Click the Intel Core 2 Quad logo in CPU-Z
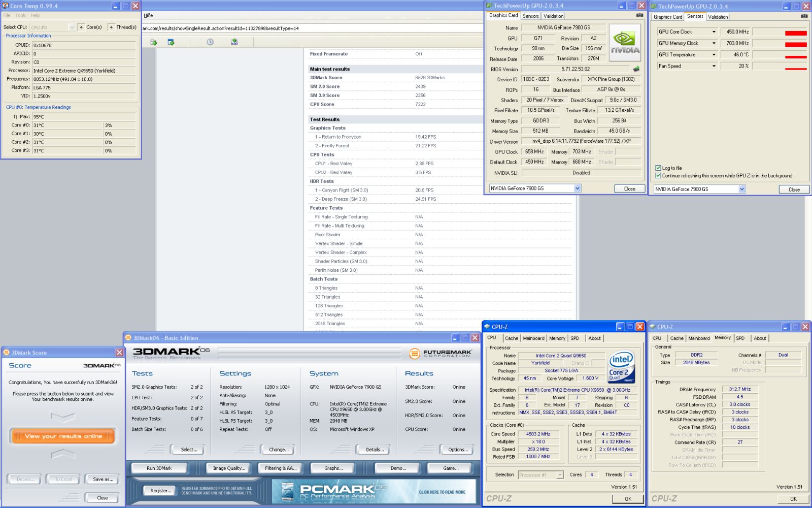This screenshot has height=508, width=812. pyautogui.click(x=622, y=367)
